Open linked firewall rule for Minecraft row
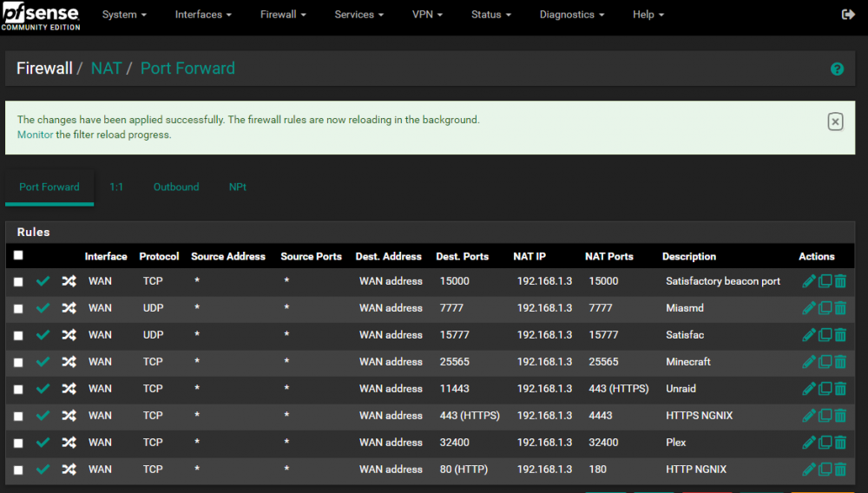Viewport: 868px width, 493px height. pos(69,362)
